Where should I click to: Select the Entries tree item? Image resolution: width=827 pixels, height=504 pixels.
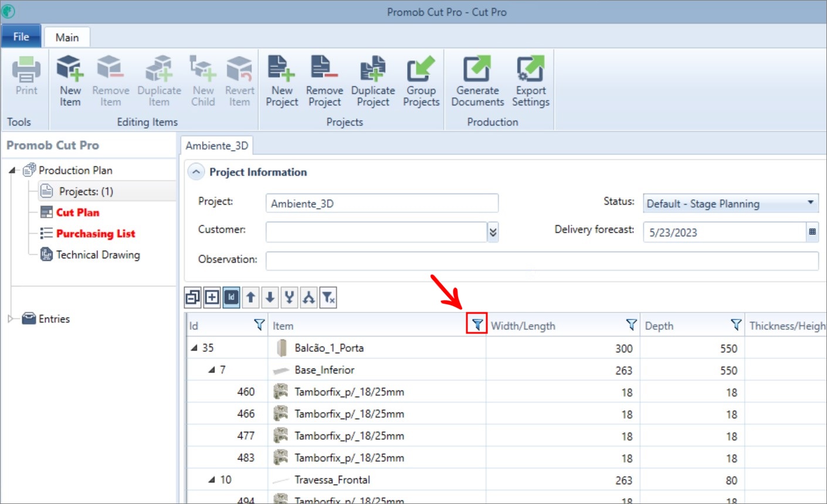click(54, 319)
